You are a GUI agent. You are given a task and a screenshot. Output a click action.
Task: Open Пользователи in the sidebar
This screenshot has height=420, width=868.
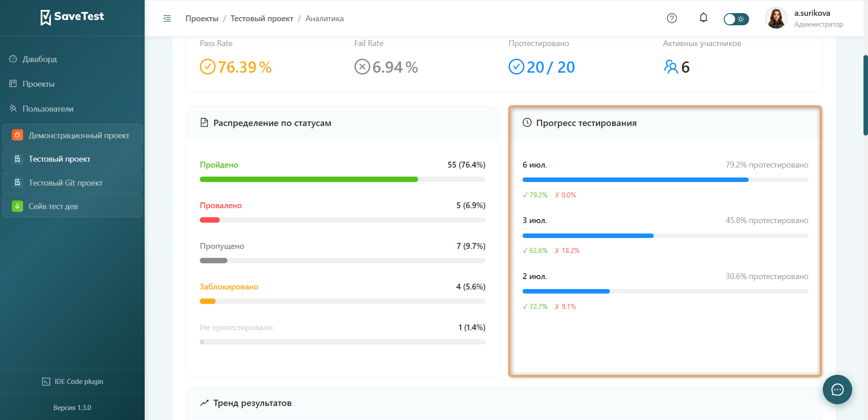coord(72,109)
